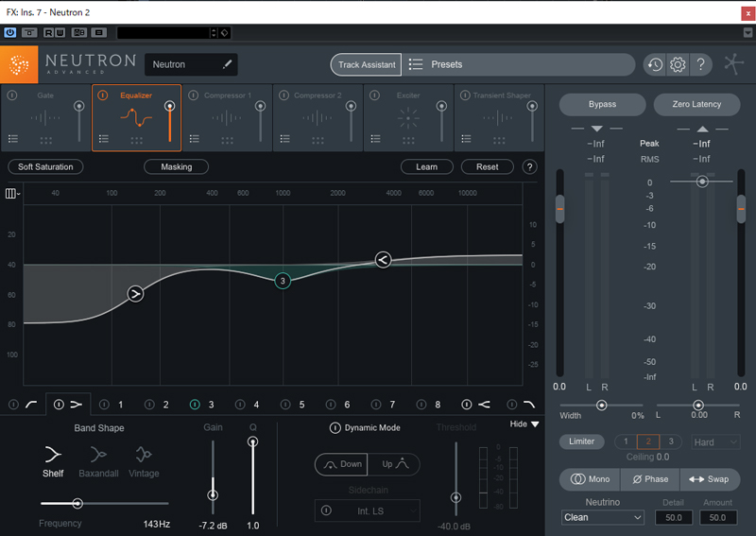This screenshot has height=536, width=756.
Task: Reset the equalizer
Action: click(487, 167)
